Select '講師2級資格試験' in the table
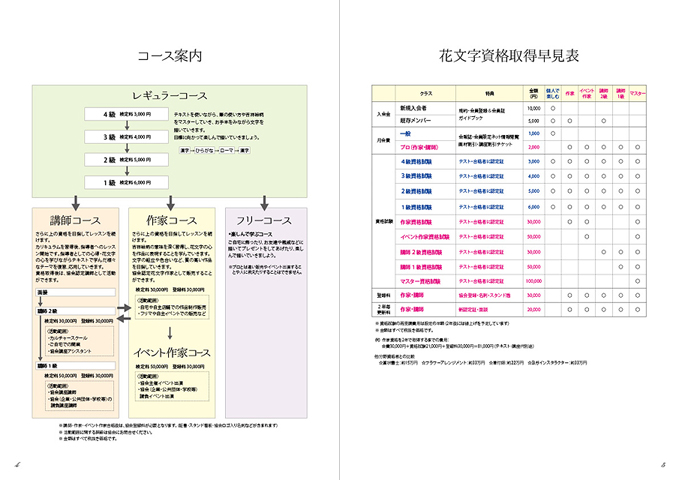The width and height of the screenshot is (679, 480). coord(421,252)
